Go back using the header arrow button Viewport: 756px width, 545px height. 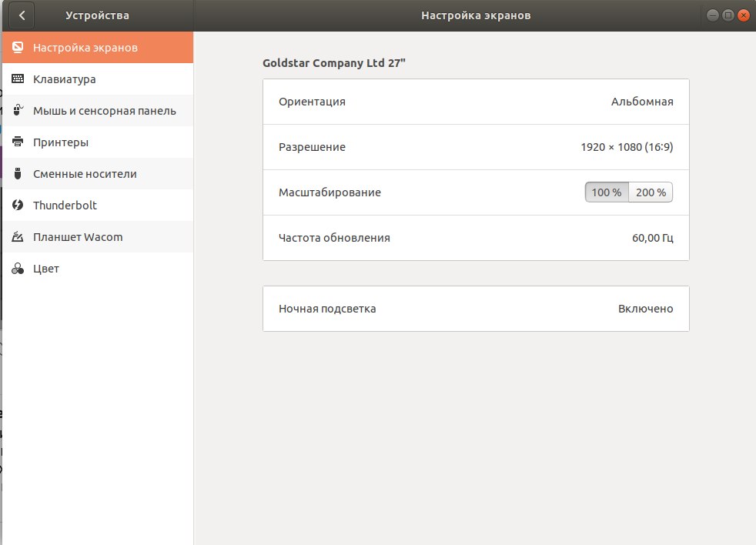tap(22, 15)
